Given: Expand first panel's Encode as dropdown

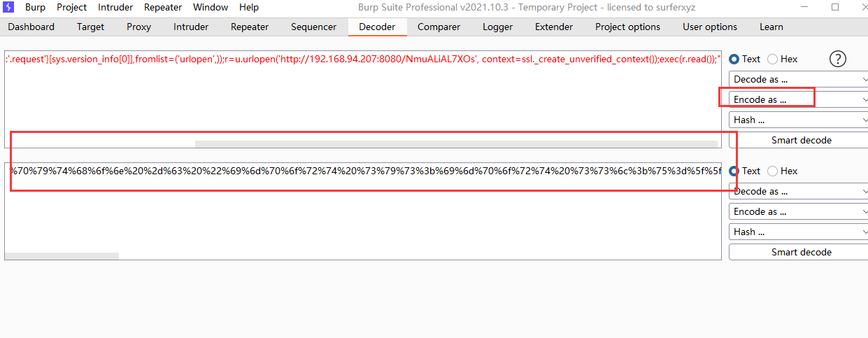Looking at the screenshot, I should pyautogui.click(x=799, y=99).
